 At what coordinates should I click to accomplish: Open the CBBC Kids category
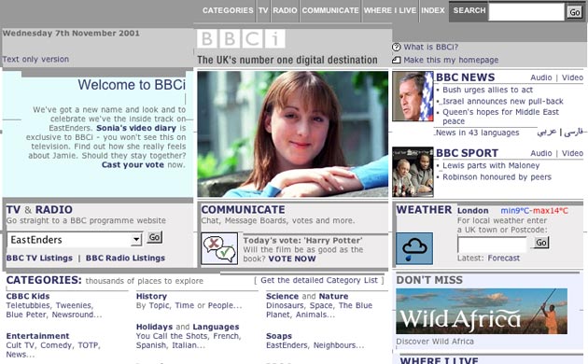point(28,296)
